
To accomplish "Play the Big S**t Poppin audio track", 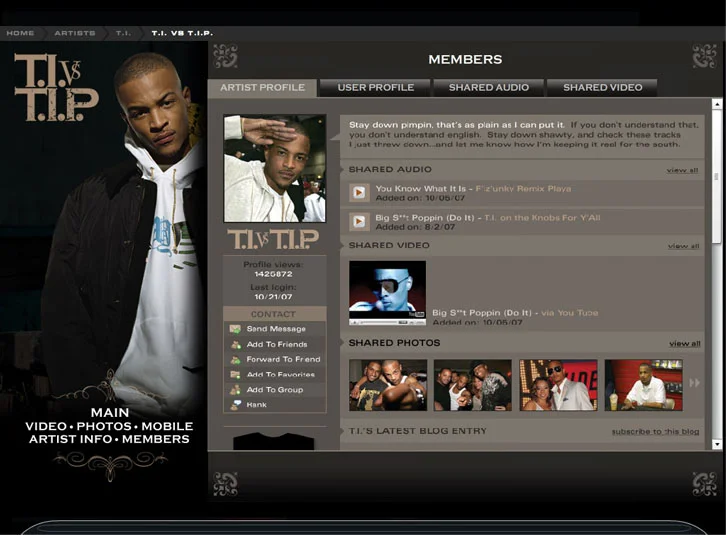I will [x=359, y=222].
